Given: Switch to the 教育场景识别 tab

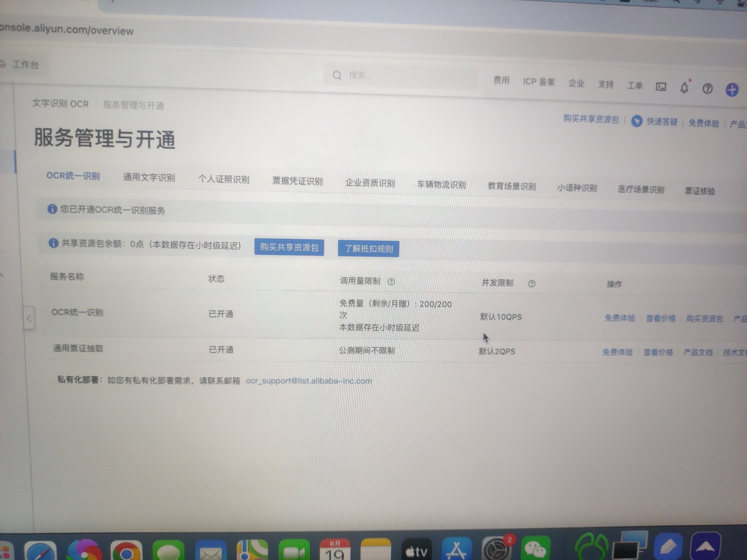Looking at the screenshot, I should coord(512,186).
